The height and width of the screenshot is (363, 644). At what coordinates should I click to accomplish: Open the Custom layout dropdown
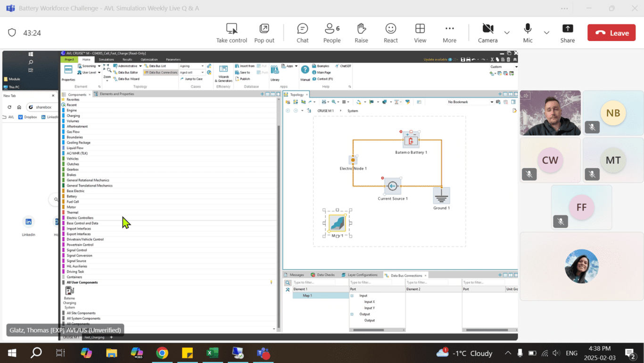[504, 66]
